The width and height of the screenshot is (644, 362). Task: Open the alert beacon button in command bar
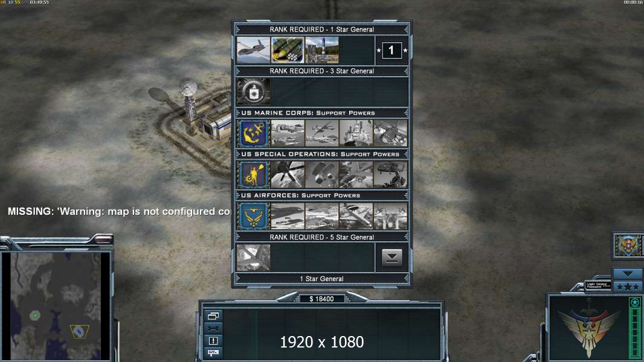tap(213, 341)
